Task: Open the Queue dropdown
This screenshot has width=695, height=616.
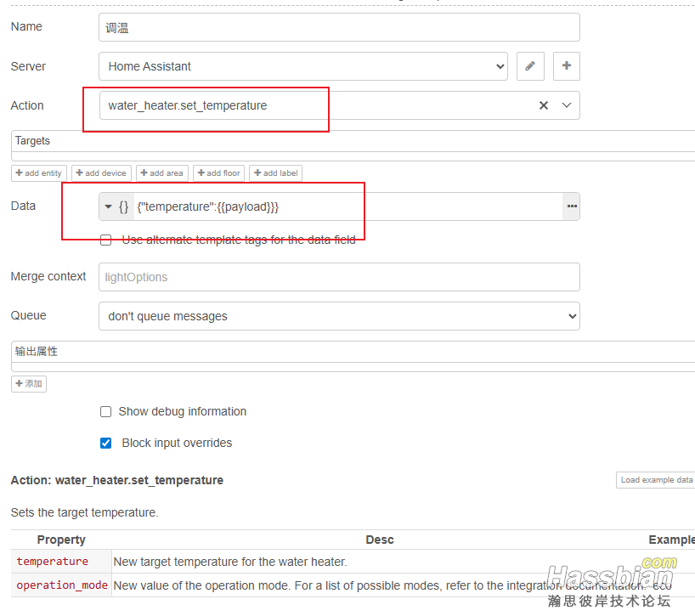Action: click(339, 316)
